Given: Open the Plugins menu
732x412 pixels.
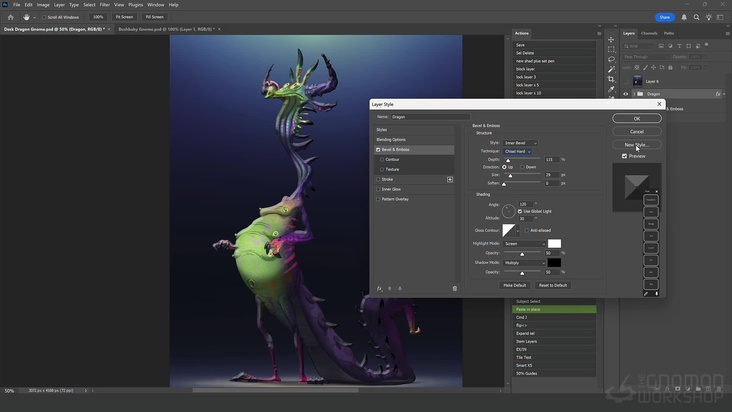Looking at the screenshot, I should coord(135,5).
